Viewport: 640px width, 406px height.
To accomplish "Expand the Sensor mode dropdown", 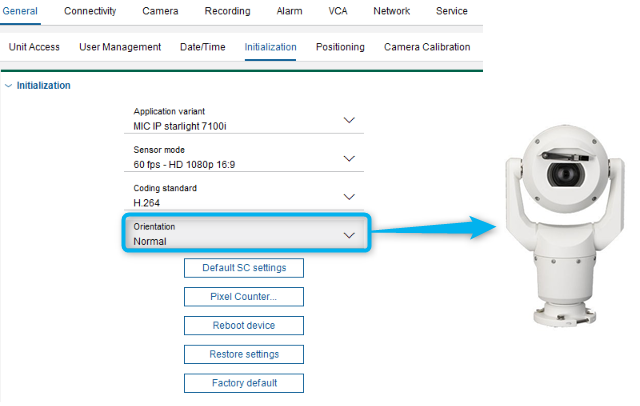I will tap(349, 158).
